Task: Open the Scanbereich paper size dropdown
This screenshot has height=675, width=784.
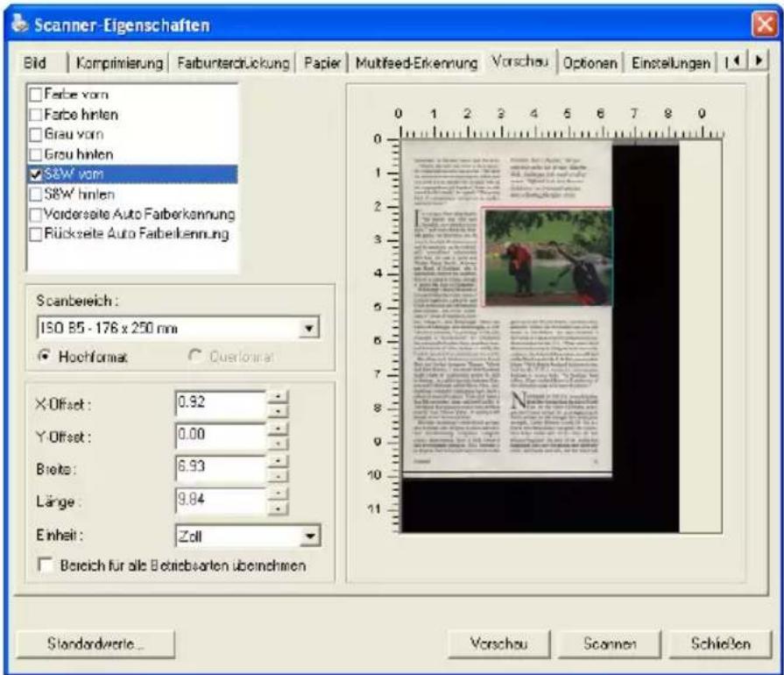Action: (309, 328)
